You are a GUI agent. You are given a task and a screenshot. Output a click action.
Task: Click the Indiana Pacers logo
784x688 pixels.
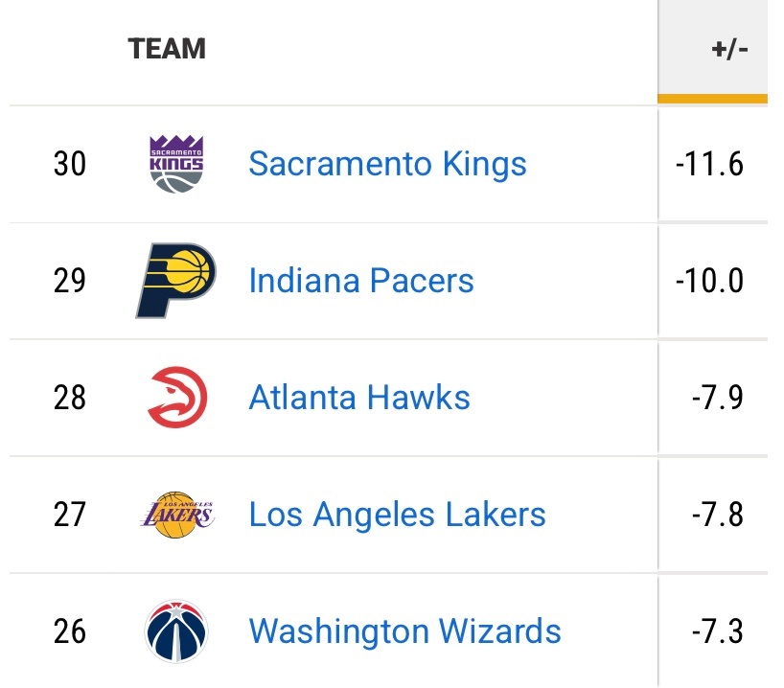[x=175, y=281]
